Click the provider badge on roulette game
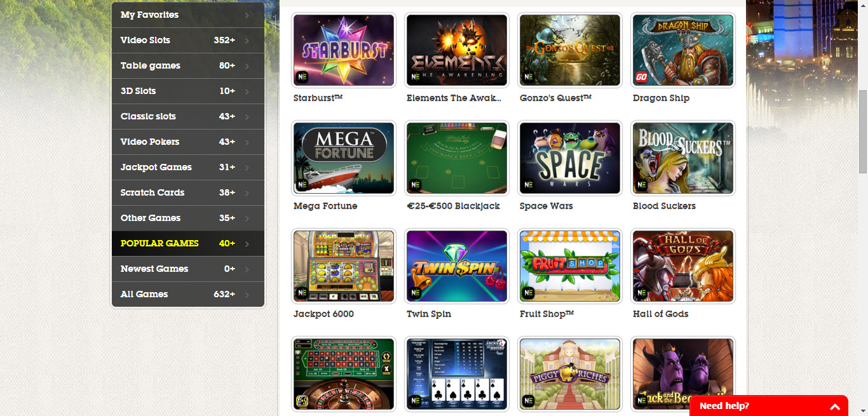This screenshot has width=868, height=416. click(302, 401)
